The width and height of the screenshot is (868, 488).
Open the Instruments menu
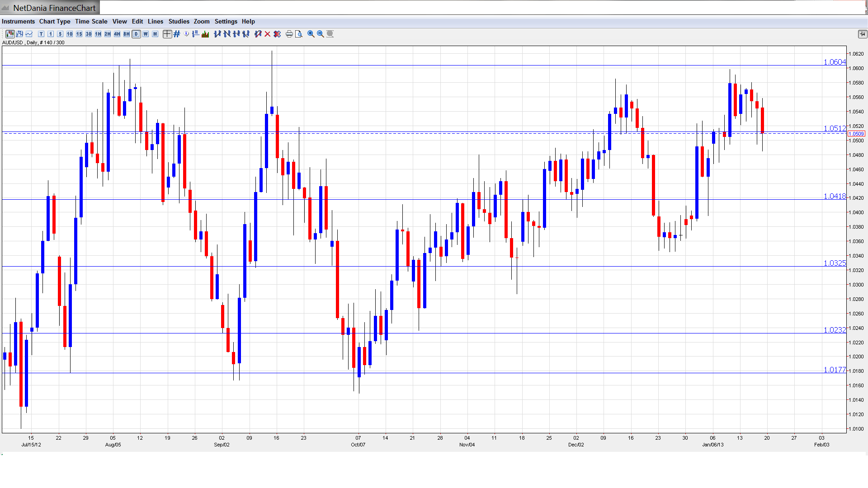coord(18,21)
